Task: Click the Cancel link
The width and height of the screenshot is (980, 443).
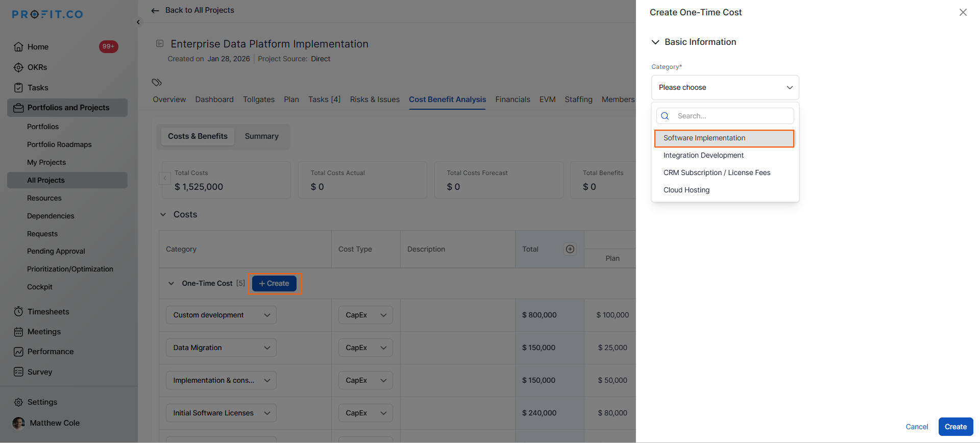Action: click(917, 427)
